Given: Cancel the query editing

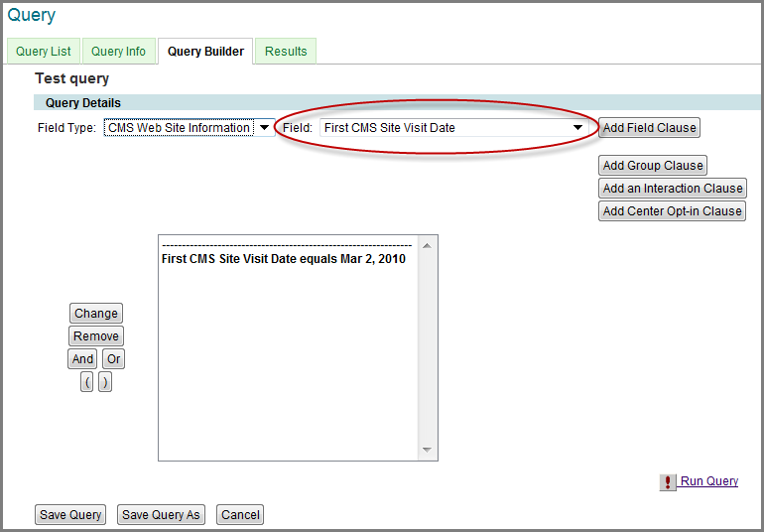Looking at the screenshot, I should coord(240,515).
